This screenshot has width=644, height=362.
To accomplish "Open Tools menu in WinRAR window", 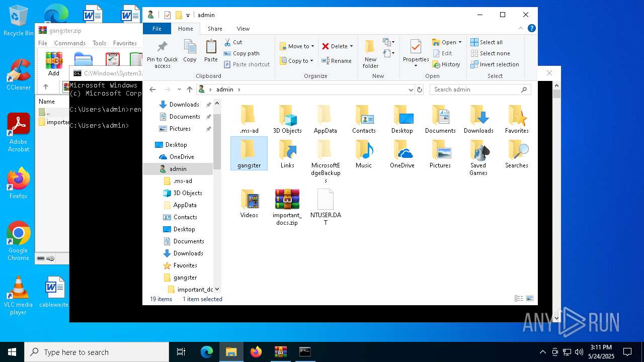I will pyautogui.click(x=99, y=43).
